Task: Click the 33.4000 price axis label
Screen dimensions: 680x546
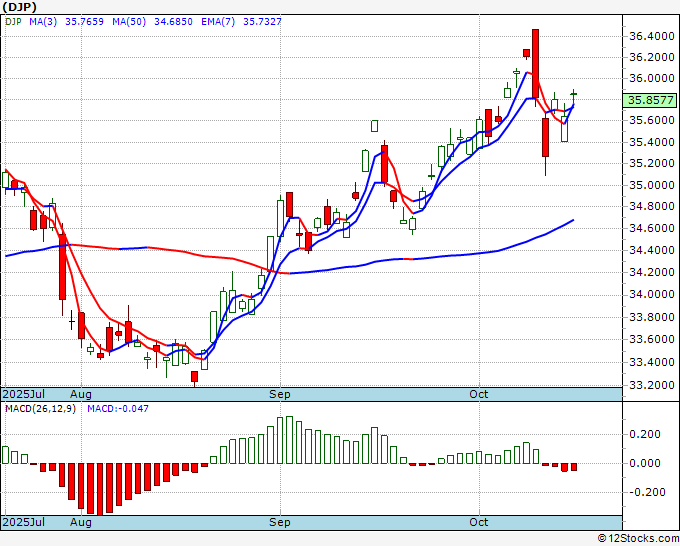Action: (652, 362)
